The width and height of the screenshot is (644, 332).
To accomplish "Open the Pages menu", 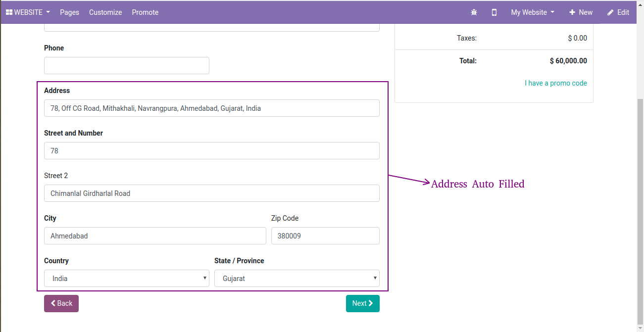I will click(69, 12).
